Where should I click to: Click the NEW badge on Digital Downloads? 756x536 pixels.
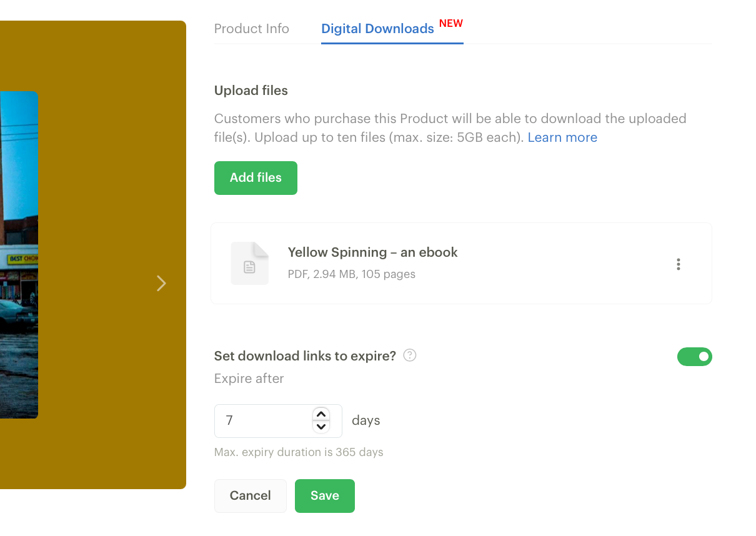(x=451, y=22)
